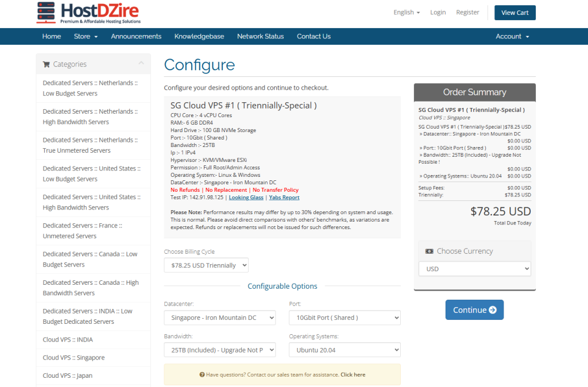Go to the Register page
This screenshot has width=588, height=387.
click(467, 13)
